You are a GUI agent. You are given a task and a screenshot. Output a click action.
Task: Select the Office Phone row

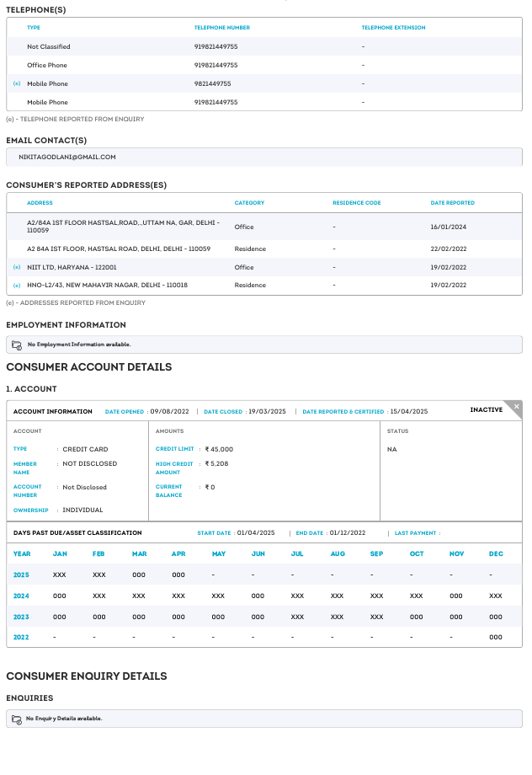pyautogui.click(x=47, y=66)
